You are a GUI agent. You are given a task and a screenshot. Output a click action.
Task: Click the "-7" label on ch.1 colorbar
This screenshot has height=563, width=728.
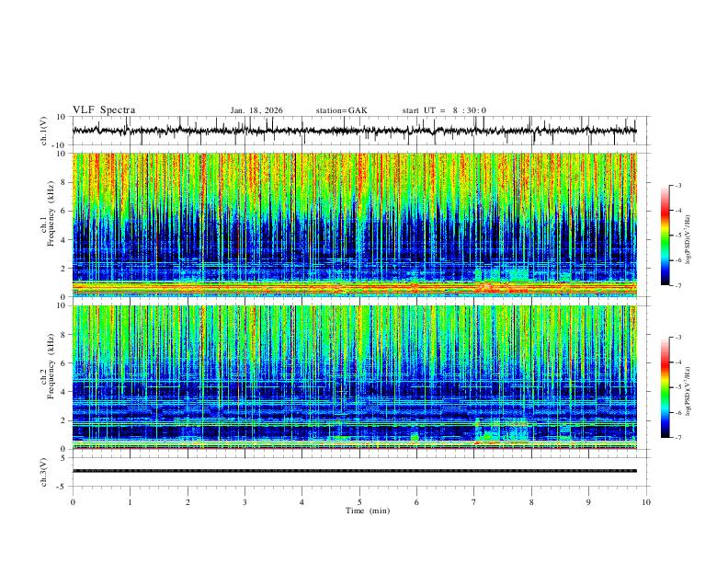click(x=678, y=286)
